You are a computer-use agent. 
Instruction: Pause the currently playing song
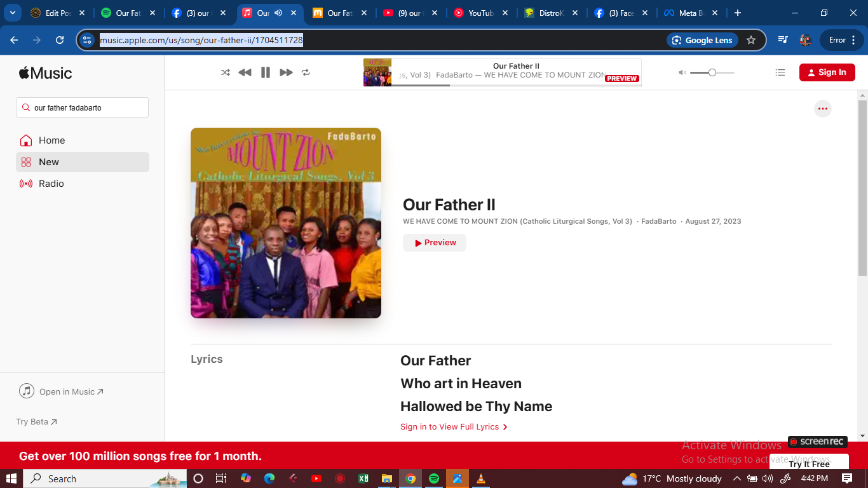click(266, 72)
